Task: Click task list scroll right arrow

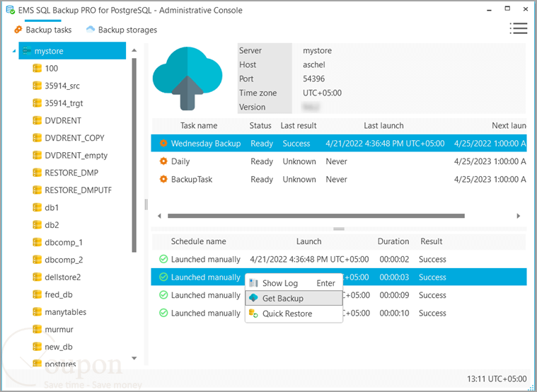Action: tap(519, 216)
